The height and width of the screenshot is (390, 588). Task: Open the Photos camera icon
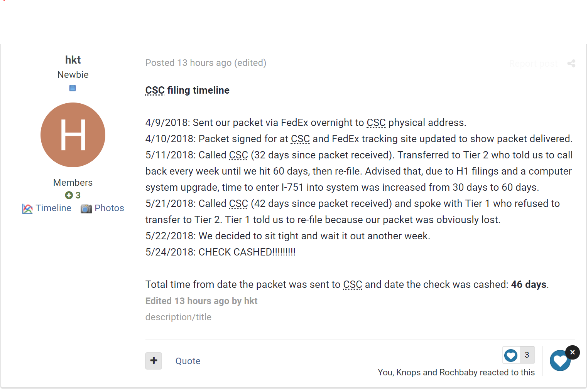pyautogui.click(x=86, y=208)
